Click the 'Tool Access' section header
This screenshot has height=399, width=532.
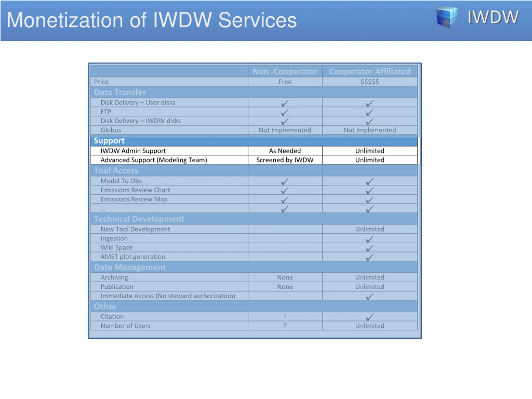point(116,171)
